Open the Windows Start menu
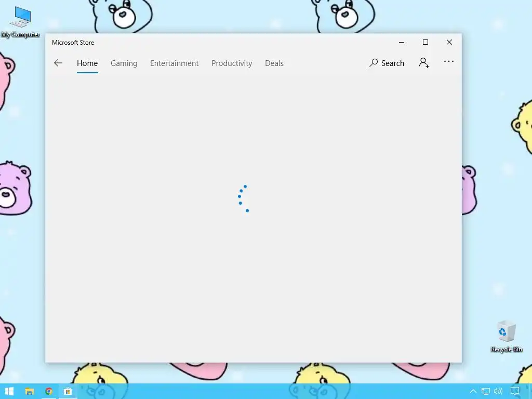Image resolution: width=532 pixels, height=399 pixels. [x=9, y=391]
